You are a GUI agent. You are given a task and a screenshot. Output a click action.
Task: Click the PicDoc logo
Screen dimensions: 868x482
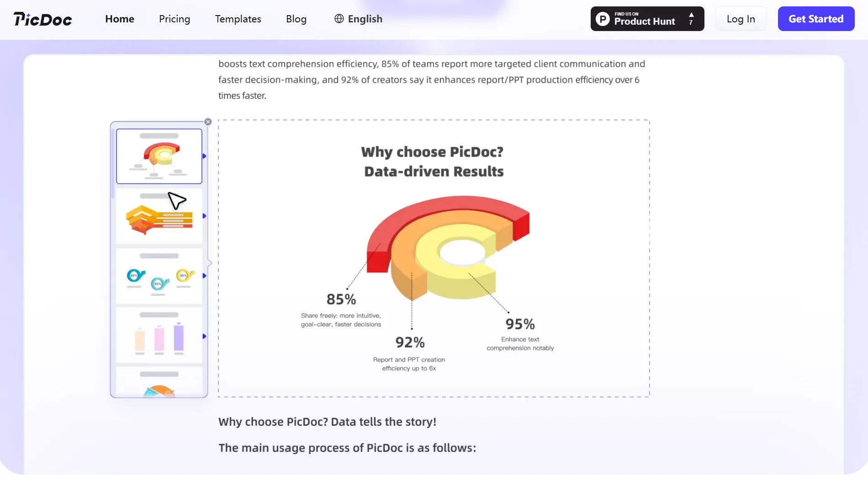pos(42,19)
